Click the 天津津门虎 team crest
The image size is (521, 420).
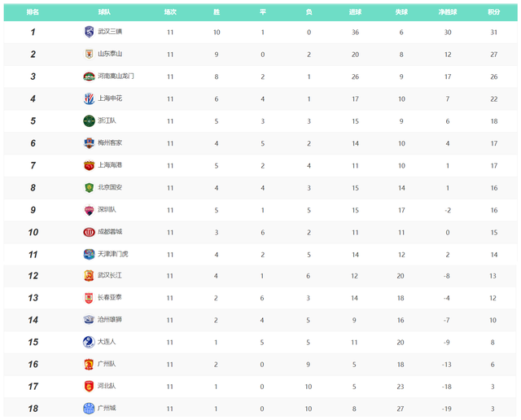coord(89,254)
